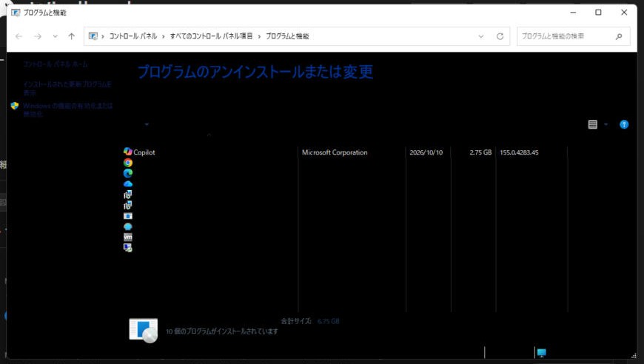Click the プログラムと機能の検索 search box

(x=574, y=36)
